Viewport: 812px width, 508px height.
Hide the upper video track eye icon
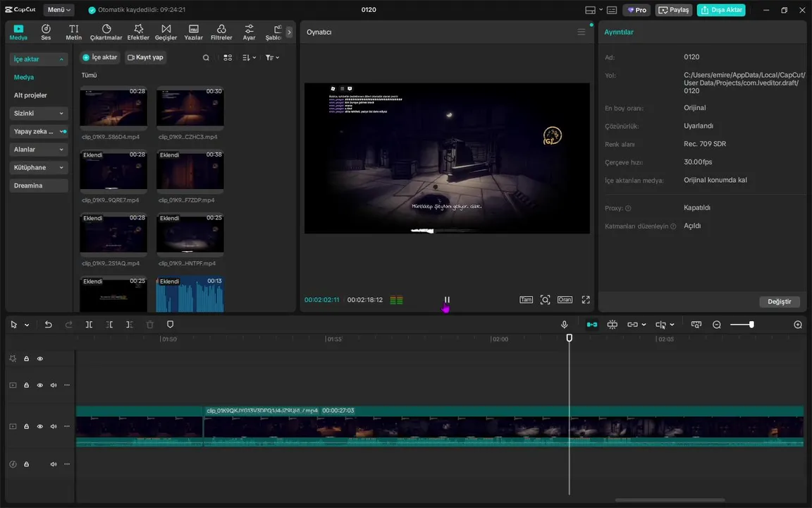click(40, 385)
